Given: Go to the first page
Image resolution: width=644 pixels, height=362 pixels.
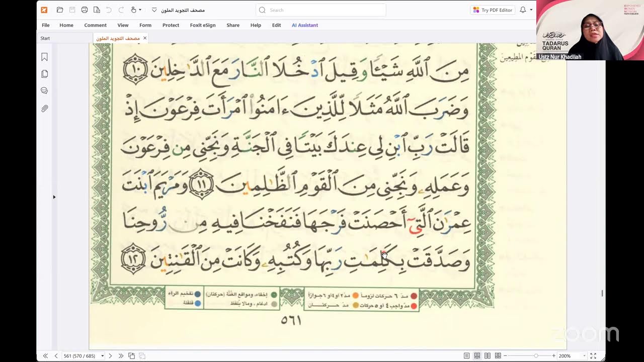Looking at the screenshot, I should pos(45,356).
